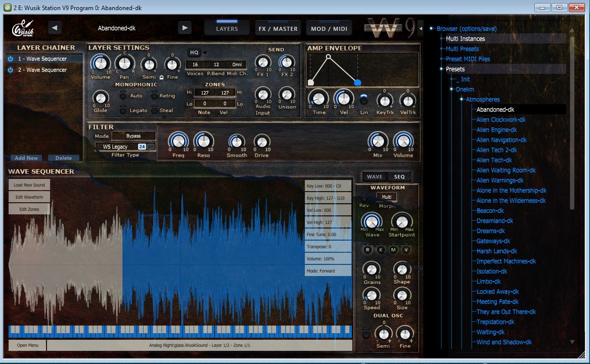Image resolution: width=590 pixels, height=364 pixels.
Task: Click the Speed knob
Action: pos(372,295)
